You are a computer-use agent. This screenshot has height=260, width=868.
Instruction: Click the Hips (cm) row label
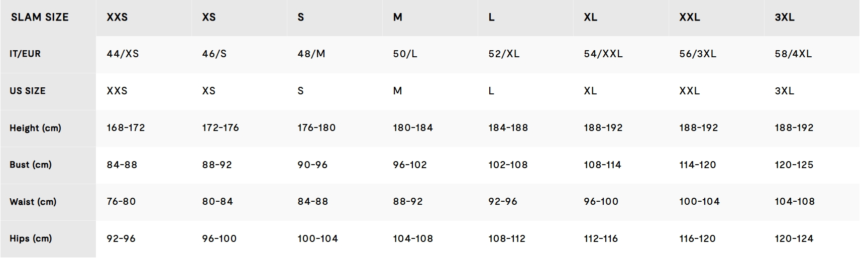(x=31, y=238)
